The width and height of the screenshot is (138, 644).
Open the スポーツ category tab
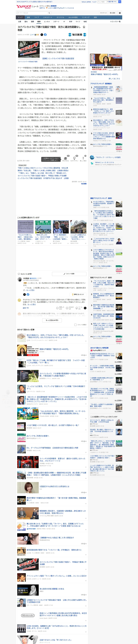click(56, 21)
